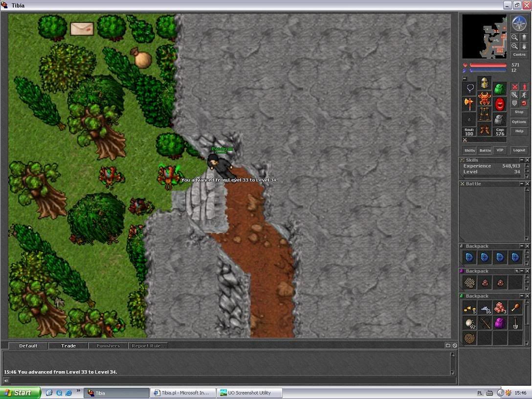
Task: Click the Stop button
Action: coord(519,112)
